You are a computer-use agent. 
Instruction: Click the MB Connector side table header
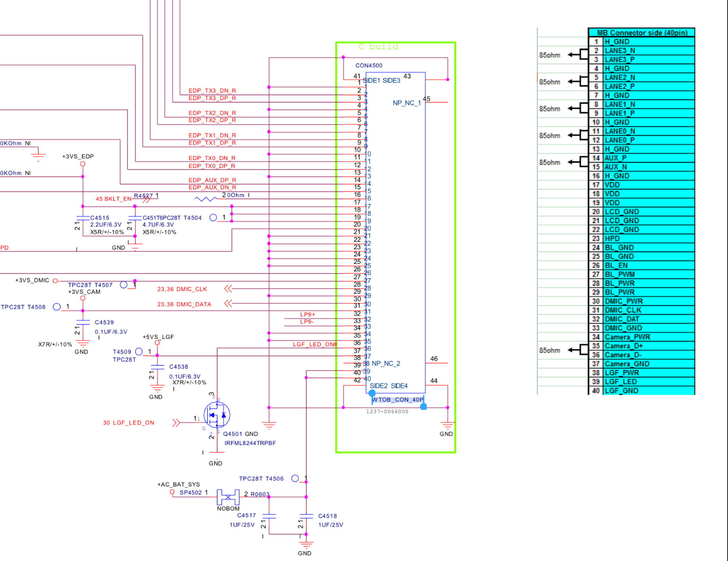[642, 33]
